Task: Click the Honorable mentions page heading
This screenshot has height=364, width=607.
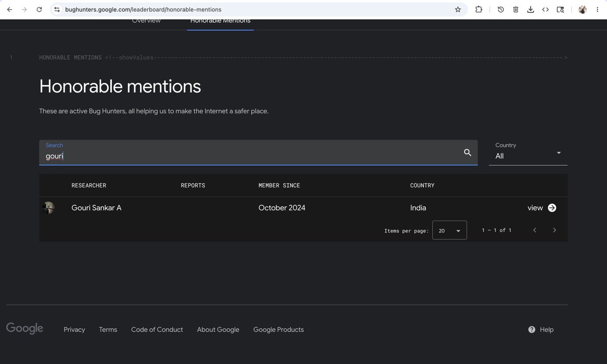Action: [120, 86]
